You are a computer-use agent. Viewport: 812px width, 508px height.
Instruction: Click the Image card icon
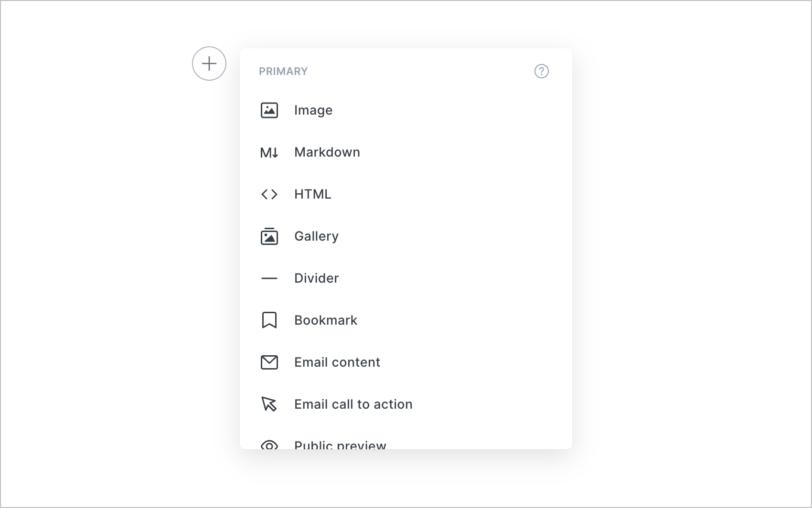(269, 110)
